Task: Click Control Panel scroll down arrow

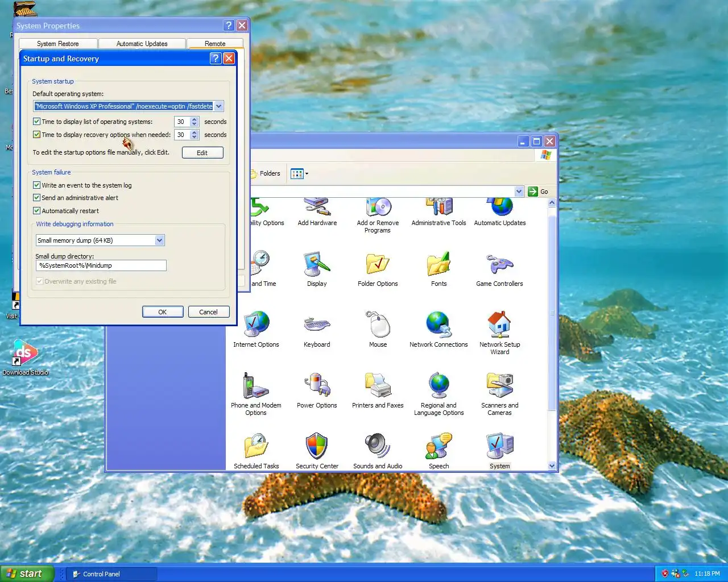Action: (x=552, y=466)
